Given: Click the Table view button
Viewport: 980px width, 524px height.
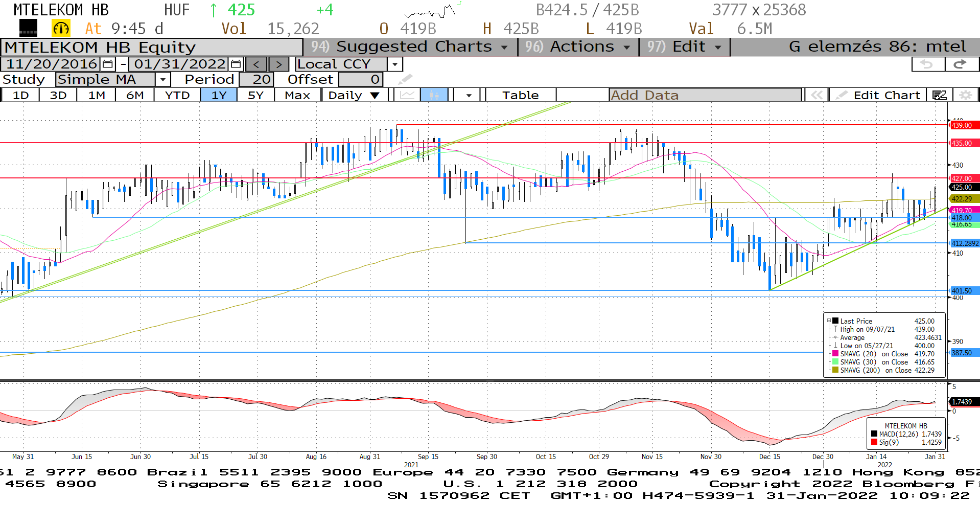Looking at the screenshot, I should coord(520,95).
